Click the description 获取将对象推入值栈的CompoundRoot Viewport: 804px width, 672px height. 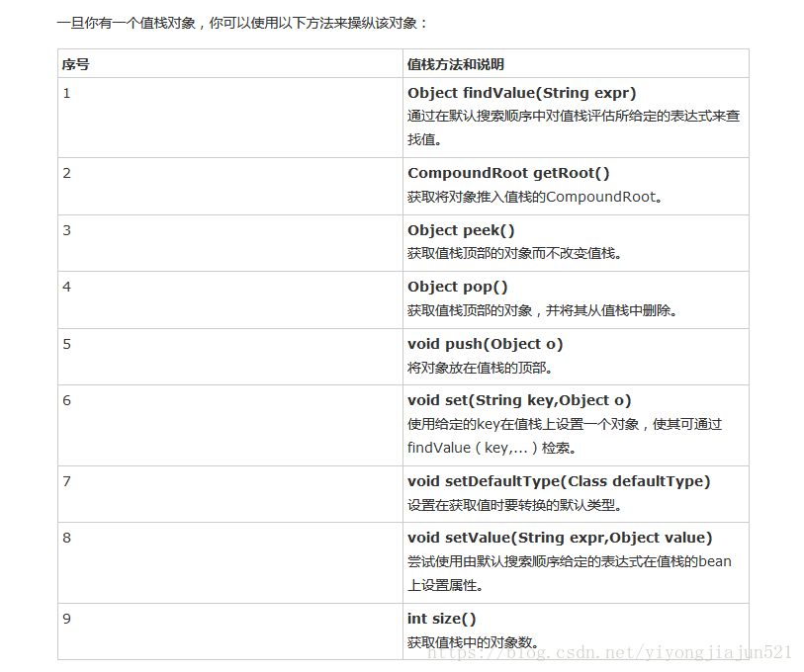point(535,197)
